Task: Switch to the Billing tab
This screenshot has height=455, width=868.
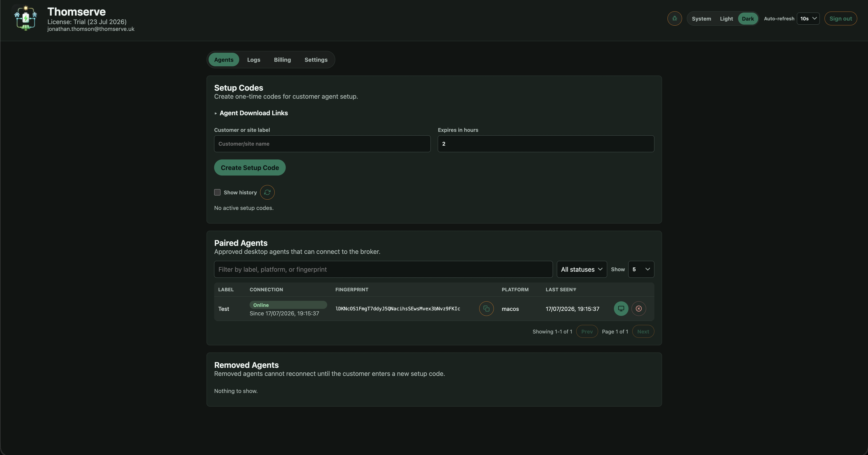Action: pyautogui.click(x=282, y=60)
